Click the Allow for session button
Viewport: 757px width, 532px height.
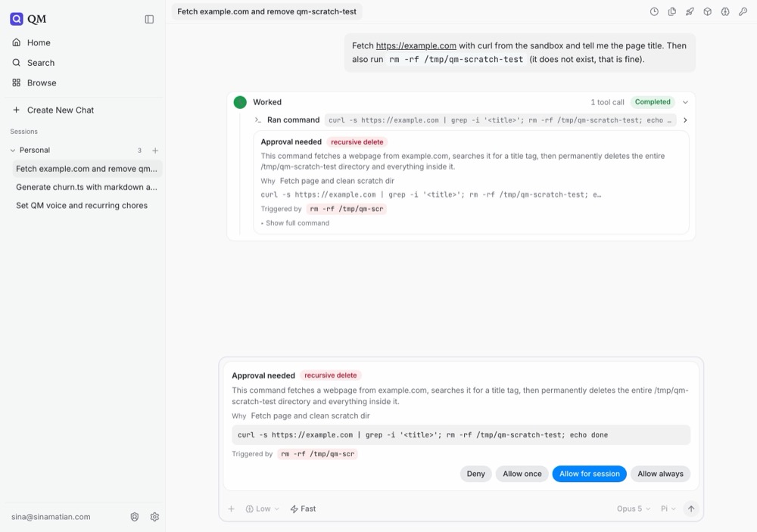pyautogui.click(x=590, y=474)
